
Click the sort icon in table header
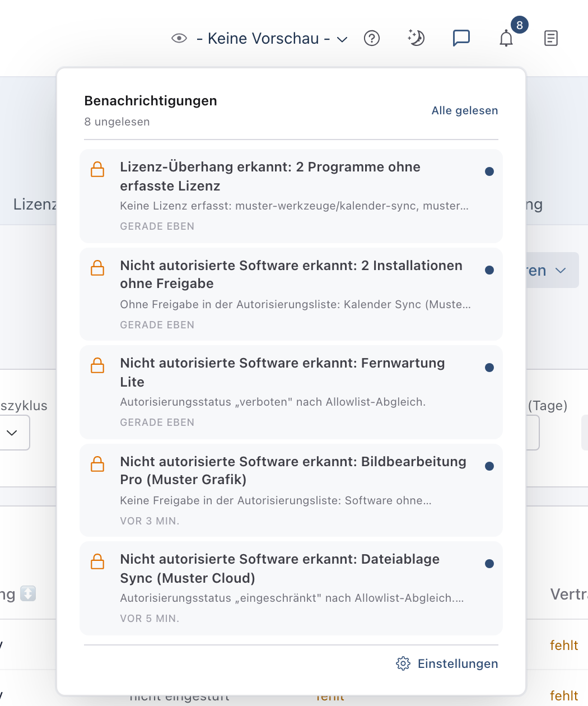[x=28, y=593]
